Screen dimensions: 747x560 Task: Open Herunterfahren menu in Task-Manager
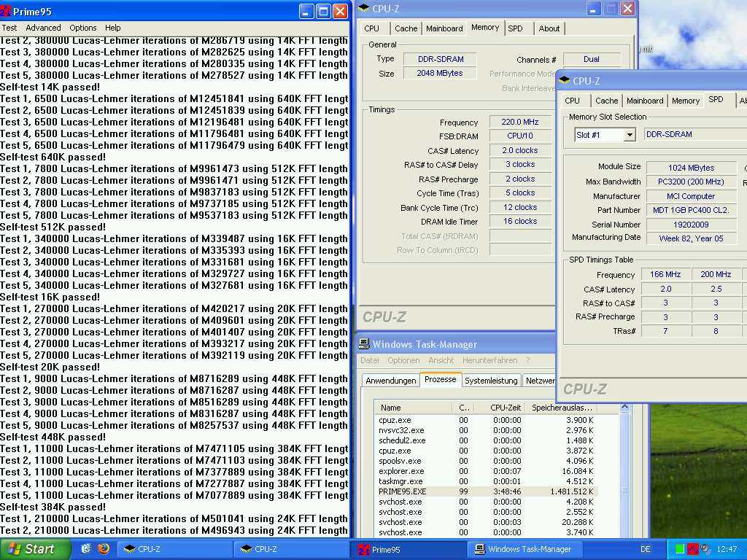coord(489,360)
